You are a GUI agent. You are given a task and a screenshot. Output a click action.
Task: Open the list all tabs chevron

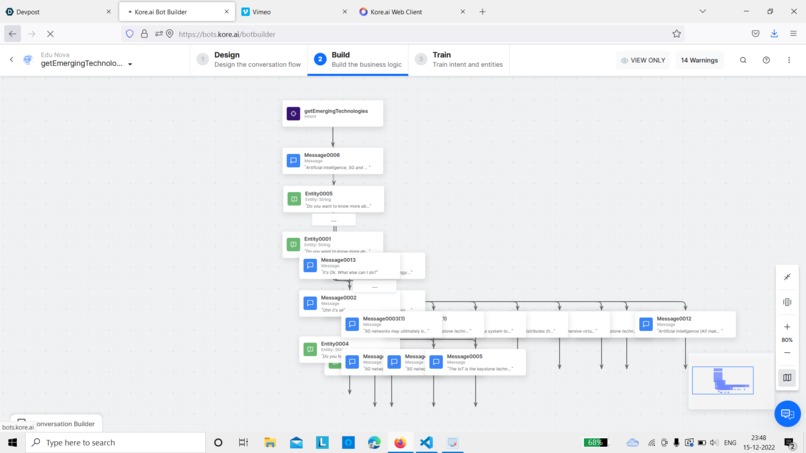pos(702,11)
